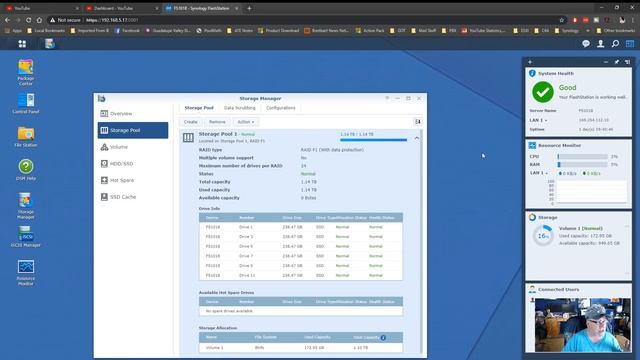
Task: Select HDD/SSD in sidebar
Action: pos(133,164)
